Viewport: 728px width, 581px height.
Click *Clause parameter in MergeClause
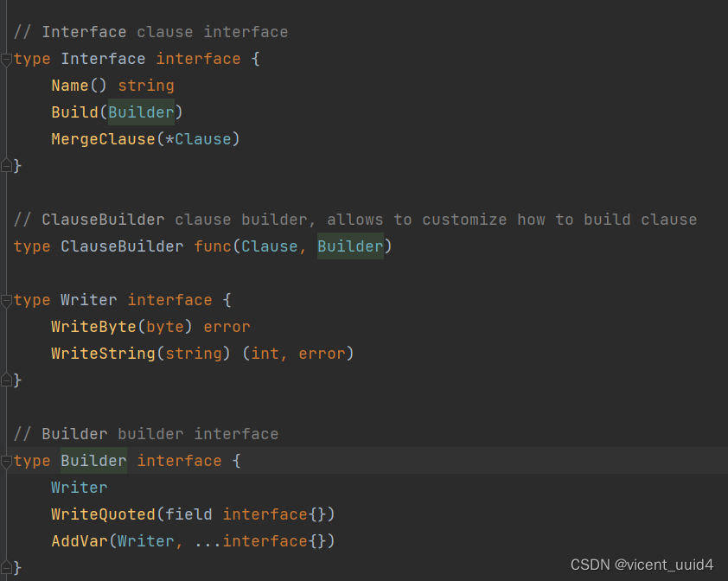tap(198, 139)
